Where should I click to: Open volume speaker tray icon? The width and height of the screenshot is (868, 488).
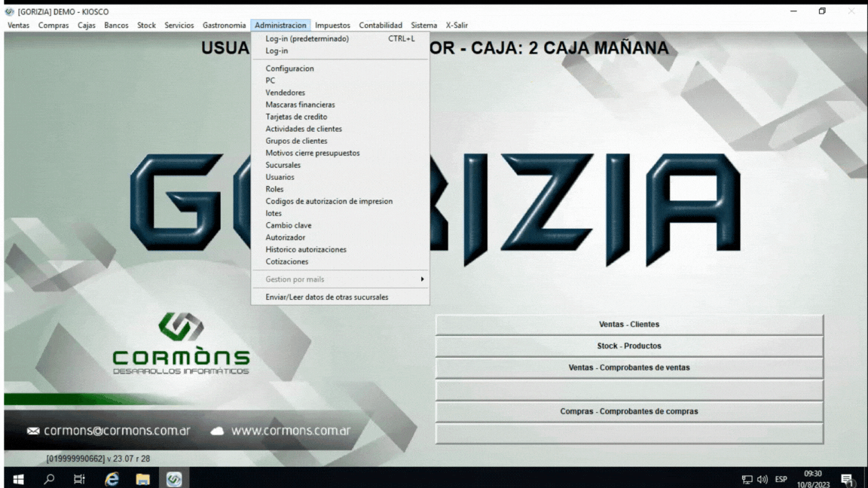763,480
